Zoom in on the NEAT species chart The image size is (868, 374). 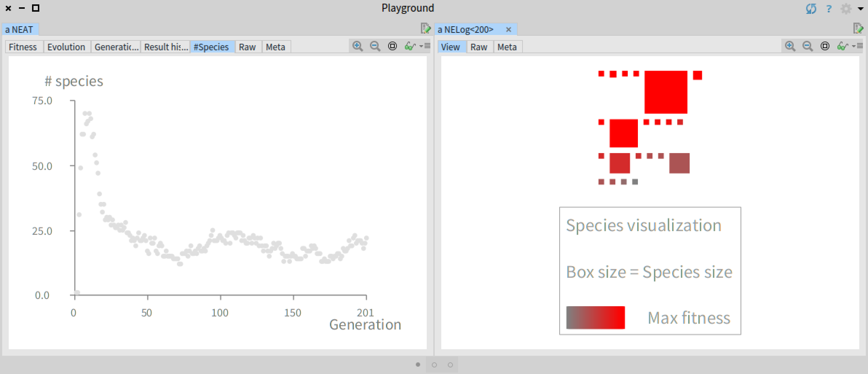[358, 46]
